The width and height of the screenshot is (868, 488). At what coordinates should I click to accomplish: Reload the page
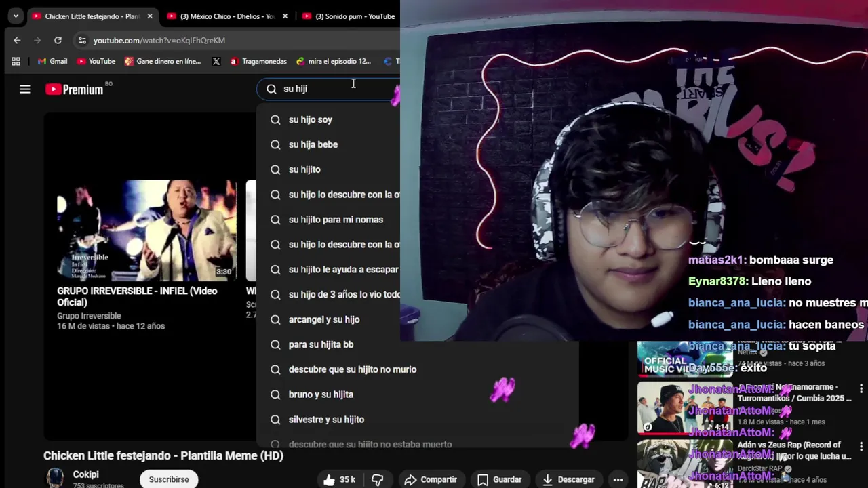coord(58,40)
